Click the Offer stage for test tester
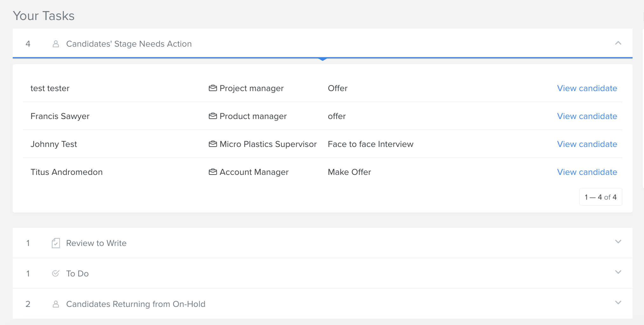Screen dimensions: 644x325 pos(338,88)
